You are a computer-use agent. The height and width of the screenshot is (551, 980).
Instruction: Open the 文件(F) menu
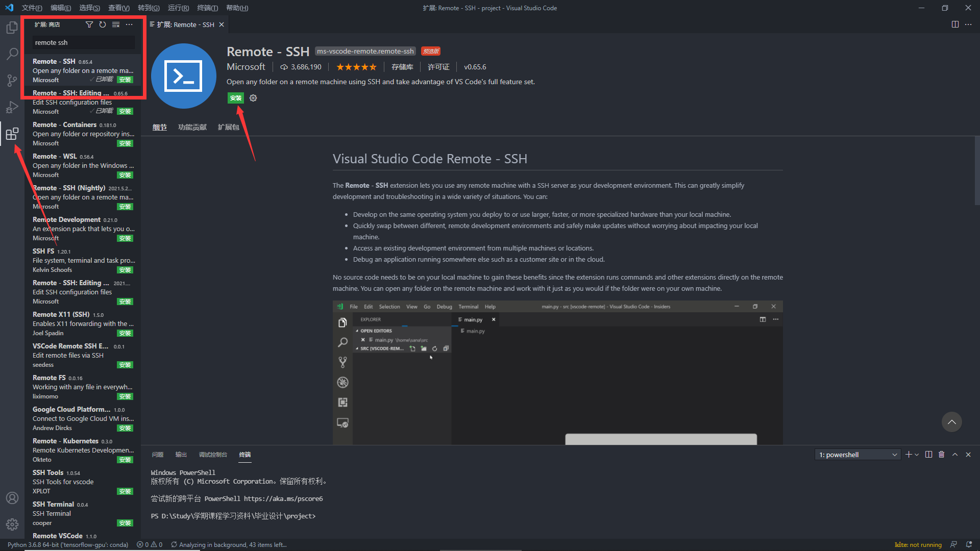pyautogui.click(x=32, y=8)
